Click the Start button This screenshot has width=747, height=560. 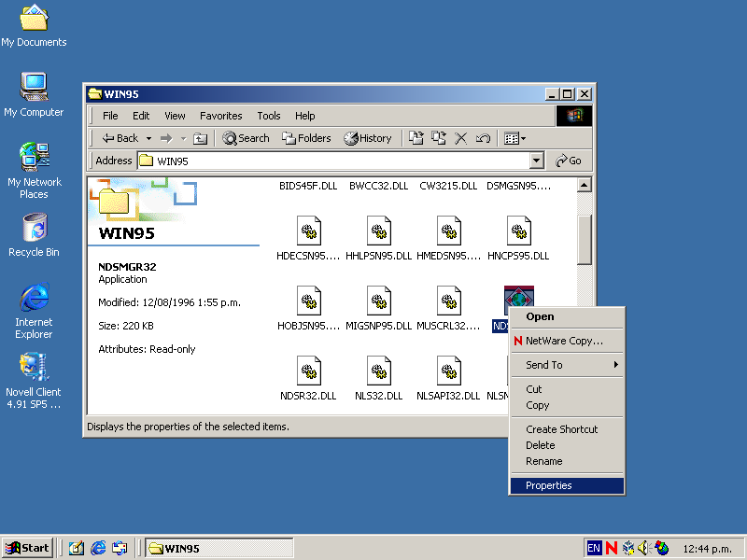point(28,548)
